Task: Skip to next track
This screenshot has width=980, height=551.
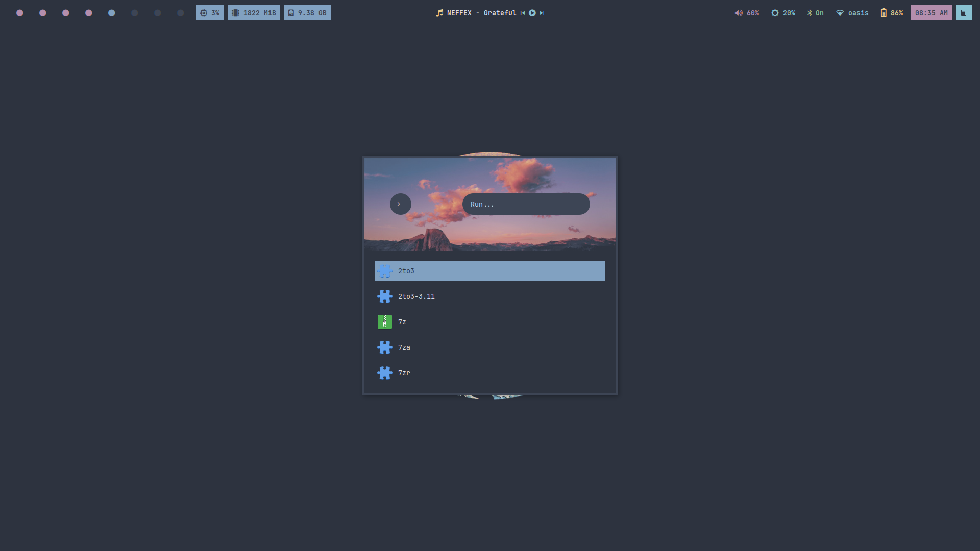Action: coord(542,13)
